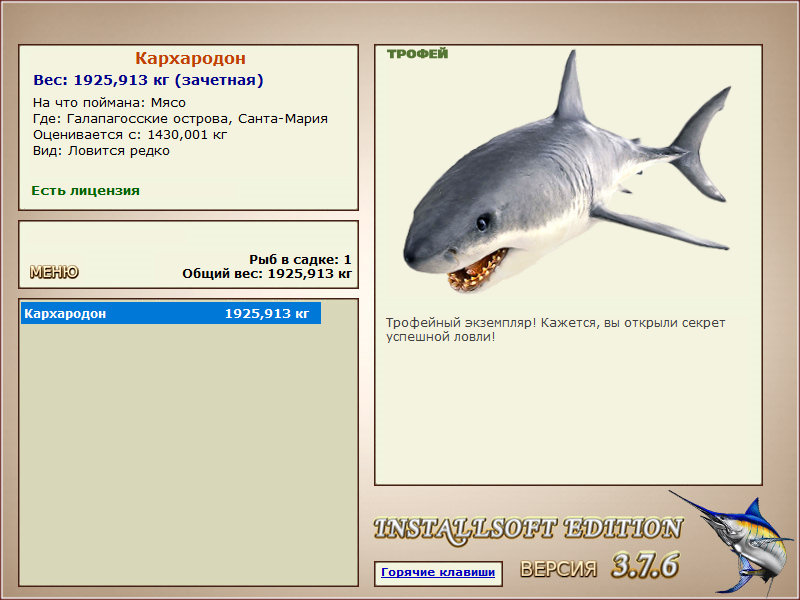The image size is (800, 600).
Task: Click the ТРОФЕЙ label above the shark
Action: coord(417,54)
